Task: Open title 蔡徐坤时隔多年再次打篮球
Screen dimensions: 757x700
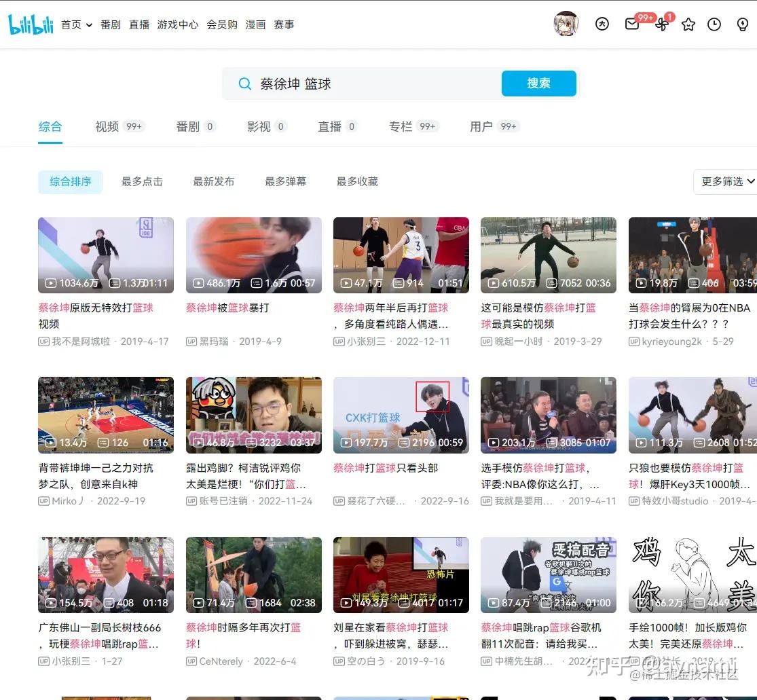Action: (x=243, y=635)
